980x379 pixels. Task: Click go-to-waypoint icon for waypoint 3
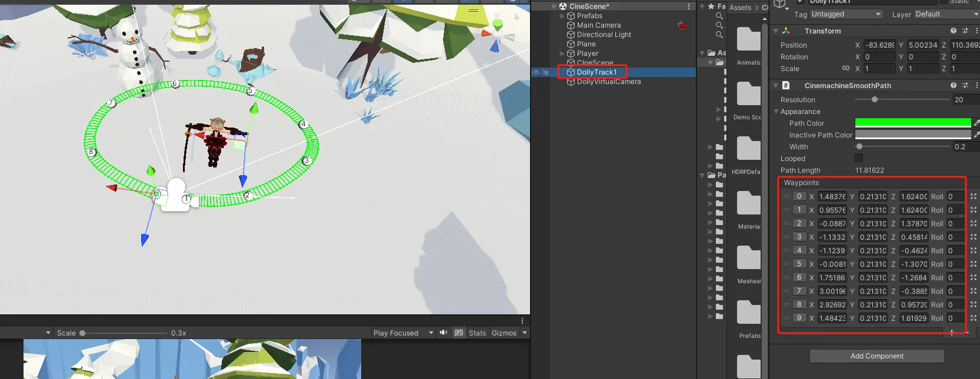[974, 237]
